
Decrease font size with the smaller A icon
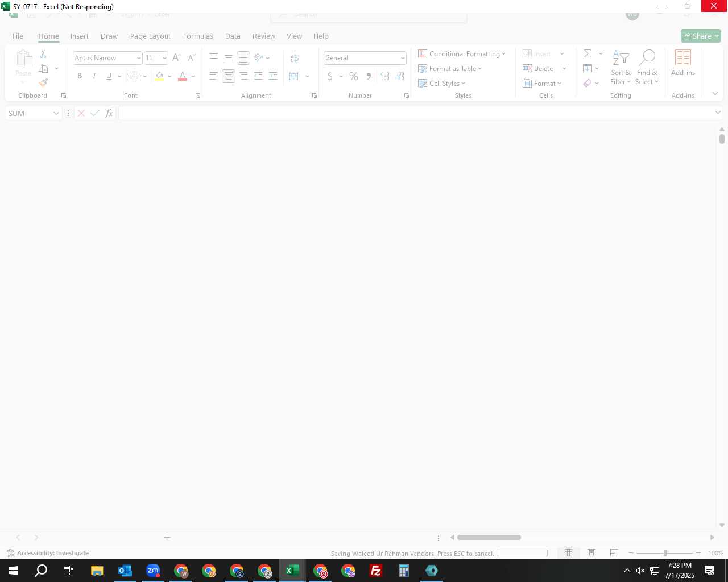coord(191,57)
